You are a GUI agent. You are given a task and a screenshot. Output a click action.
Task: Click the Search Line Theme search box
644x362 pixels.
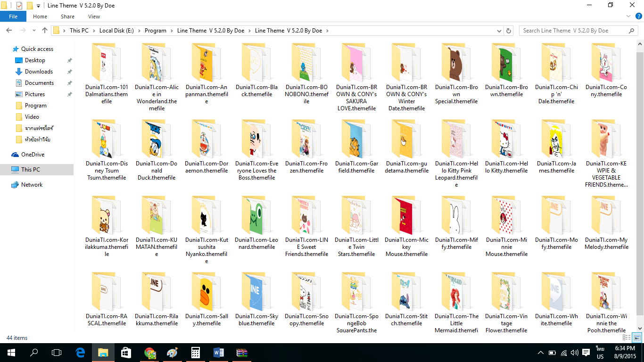tap(579, 31)
